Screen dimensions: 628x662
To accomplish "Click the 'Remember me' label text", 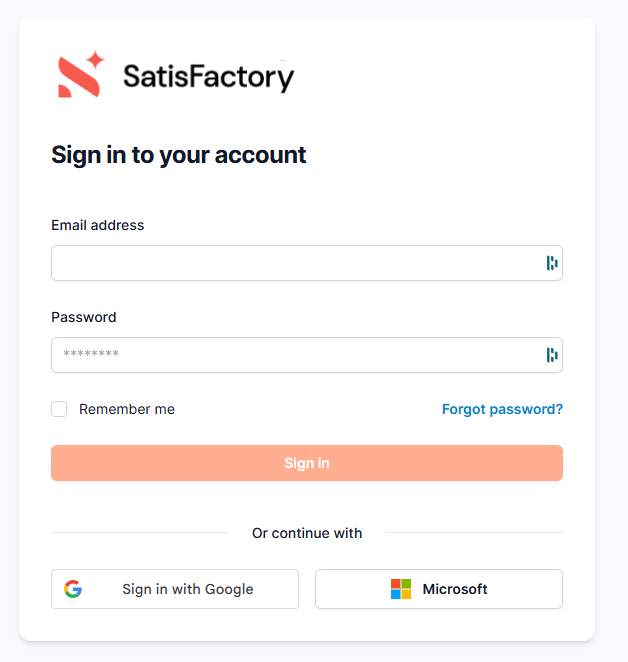I will 127,409.
